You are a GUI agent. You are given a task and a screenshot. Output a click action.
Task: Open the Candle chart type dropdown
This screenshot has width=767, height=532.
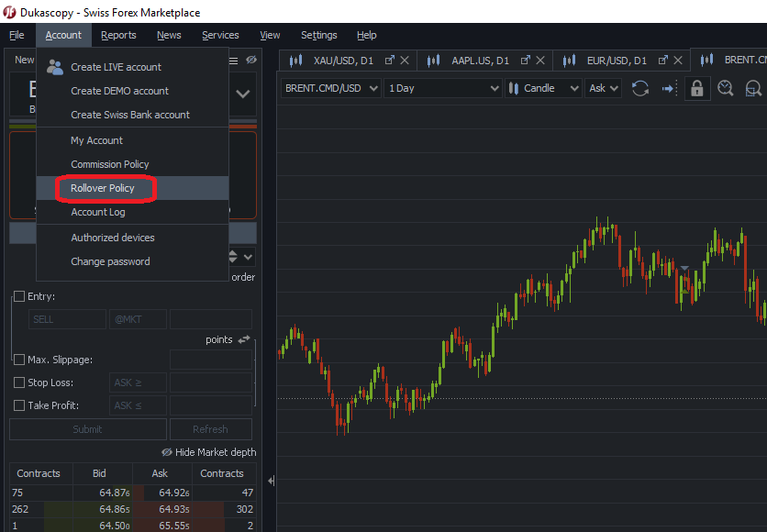click(x=543, y=88)
